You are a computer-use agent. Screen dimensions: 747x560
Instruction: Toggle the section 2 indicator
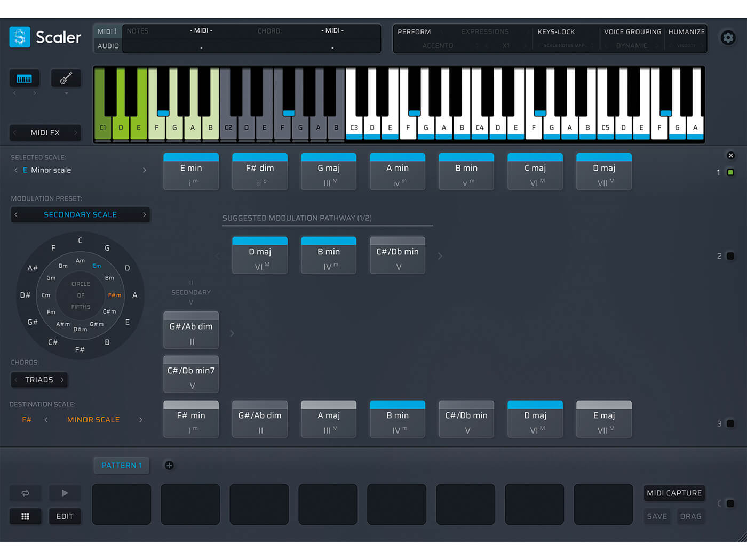pos(730,256)
